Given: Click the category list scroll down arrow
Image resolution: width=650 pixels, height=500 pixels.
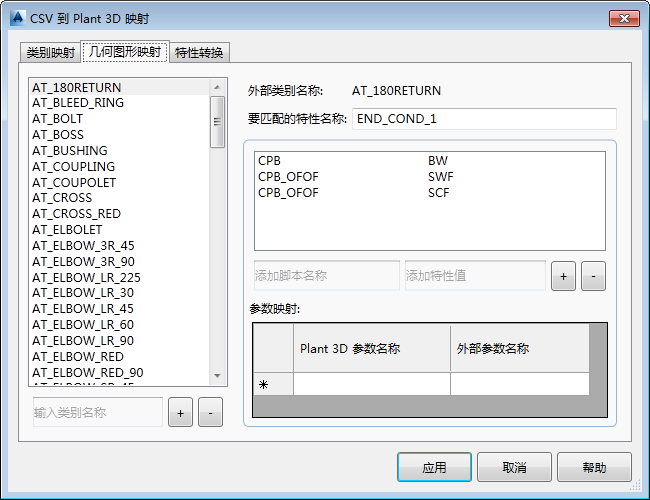Looking at the screenshot, I should (217, 376).
